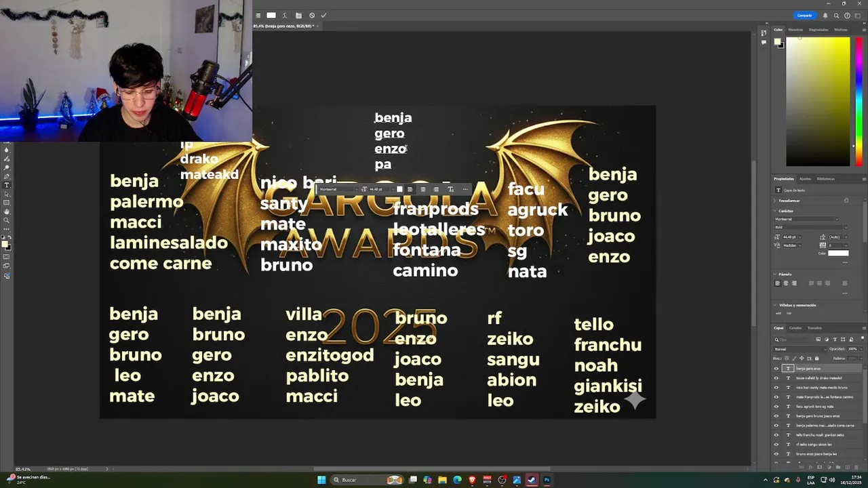
Task: Select the Horizontal Type tool
Action: point(7,184)
